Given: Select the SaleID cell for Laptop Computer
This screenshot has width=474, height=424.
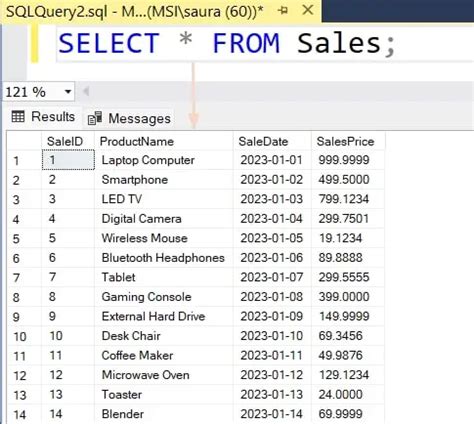Looking at the screenshot, I should [x=68, y=160].
